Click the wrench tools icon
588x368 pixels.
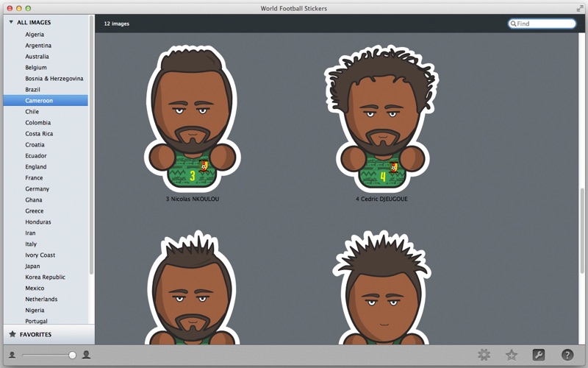539,355
